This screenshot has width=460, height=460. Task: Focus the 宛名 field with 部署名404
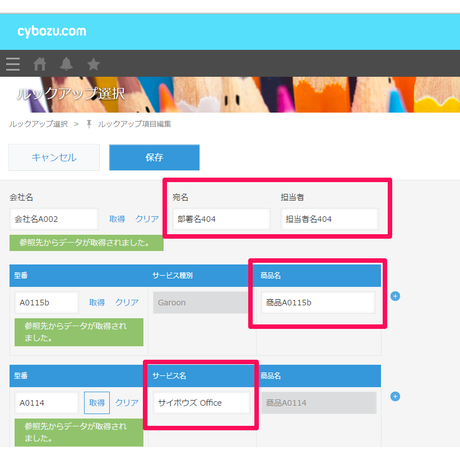[x=221, y=219]
